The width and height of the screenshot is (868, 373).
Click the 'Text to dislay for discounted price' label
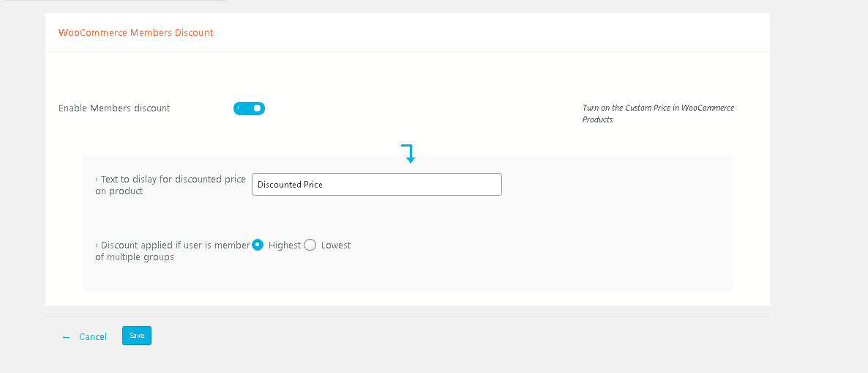(173, 180)
